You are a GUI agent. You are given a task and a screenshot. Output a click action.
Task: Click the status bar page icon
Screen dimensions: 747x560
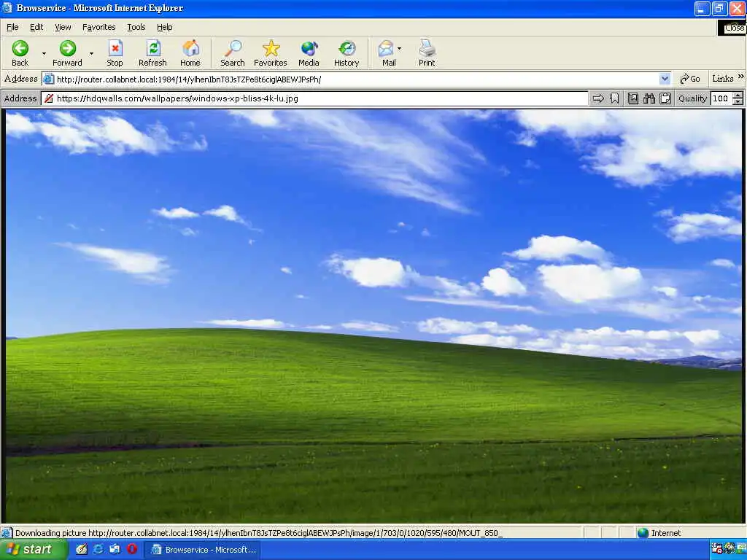point(6,533)
